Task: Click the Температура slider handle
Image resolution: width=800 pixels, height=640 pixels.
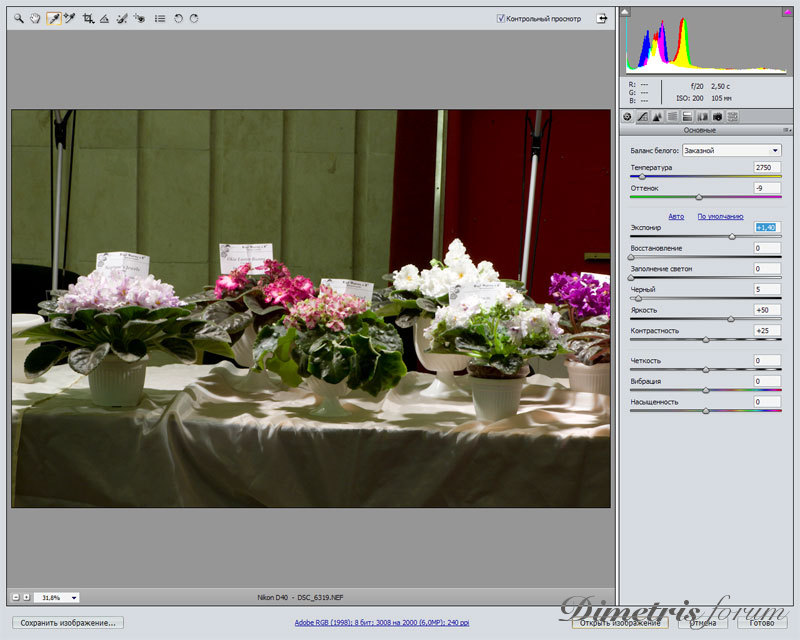Action: point(642,176)
